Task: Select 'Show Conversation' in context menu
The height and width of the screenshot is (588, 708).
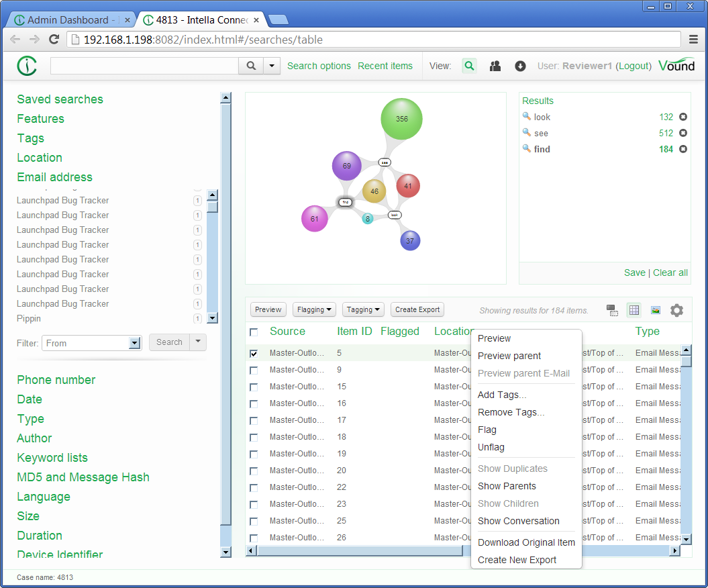Action: pos(518,521)
